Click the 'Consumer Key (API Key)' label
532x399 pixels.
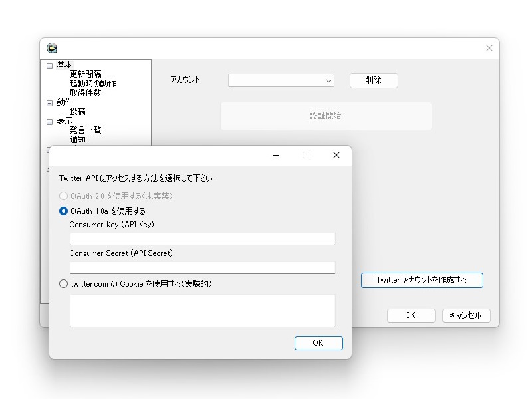112,225
